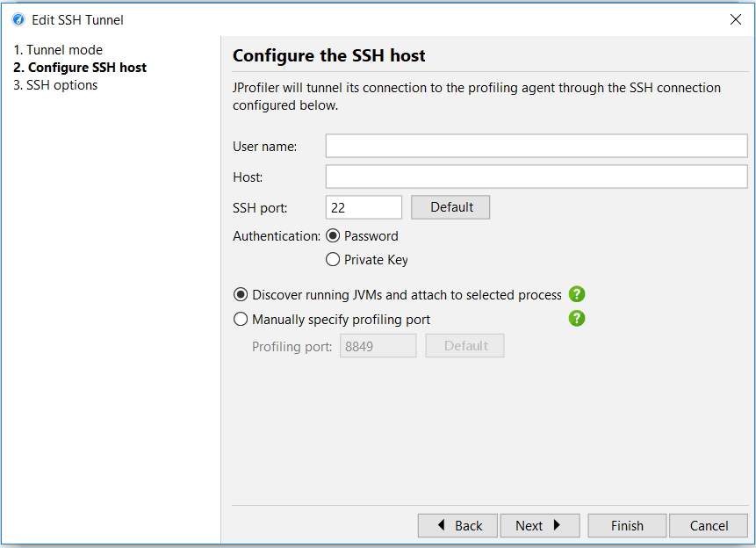Image resolution: width=756 pixels, height=548 pixels.
Task: Open help for Manually specify profiling port
Action: coord(577,319)
